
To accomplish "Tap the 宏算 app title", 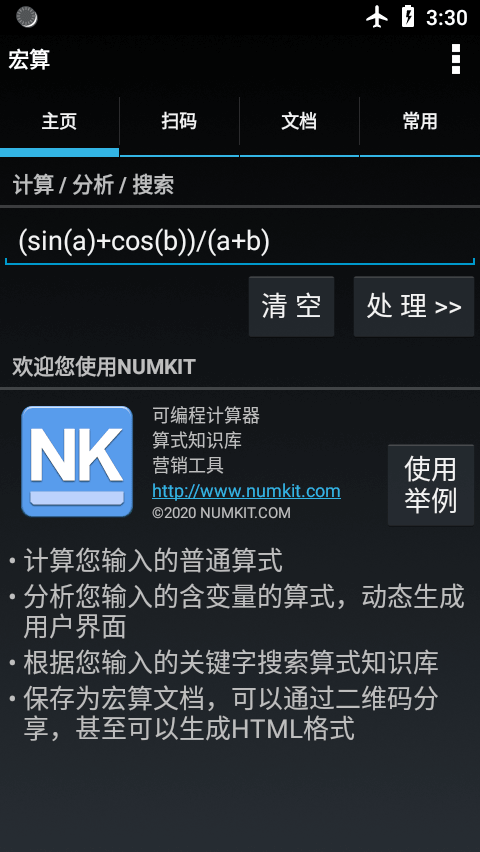I will coord(29,59).
